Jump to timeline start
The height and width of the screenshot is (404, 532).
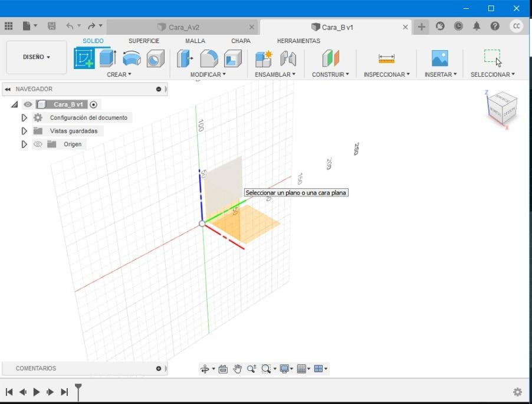9,392
